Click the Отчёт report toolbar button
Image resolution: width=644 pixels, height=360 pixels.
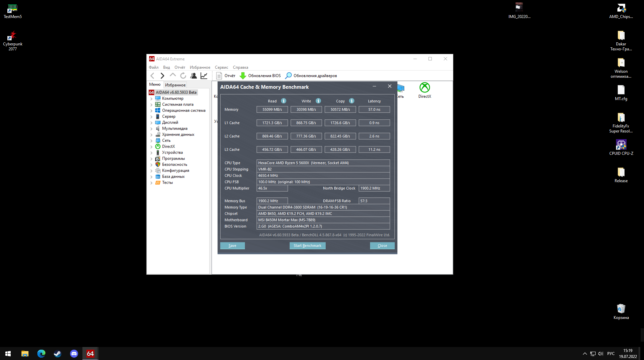pyautogui.click(x=226, y=76)
